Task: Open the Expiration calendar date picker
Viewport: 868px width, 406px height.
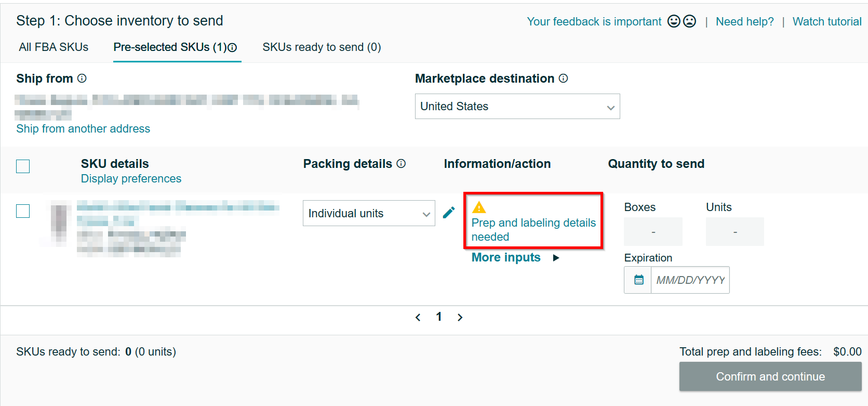Action: pyautogui.click(x=638, y=280)
